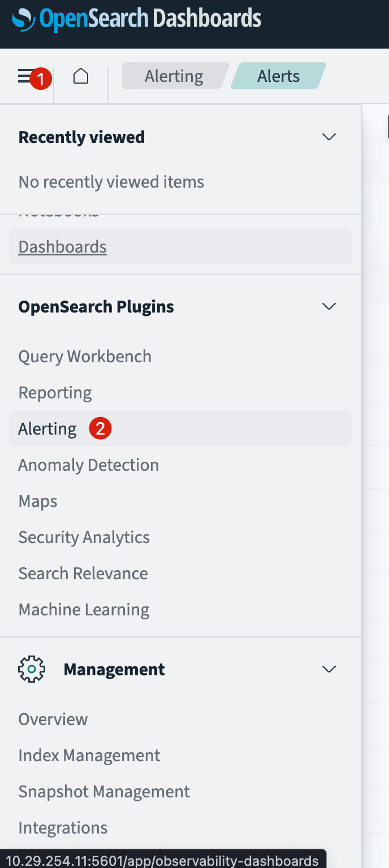The image size is (389, 868).
Task: Open Search Relevance plugin
Action: pos(83,574)
